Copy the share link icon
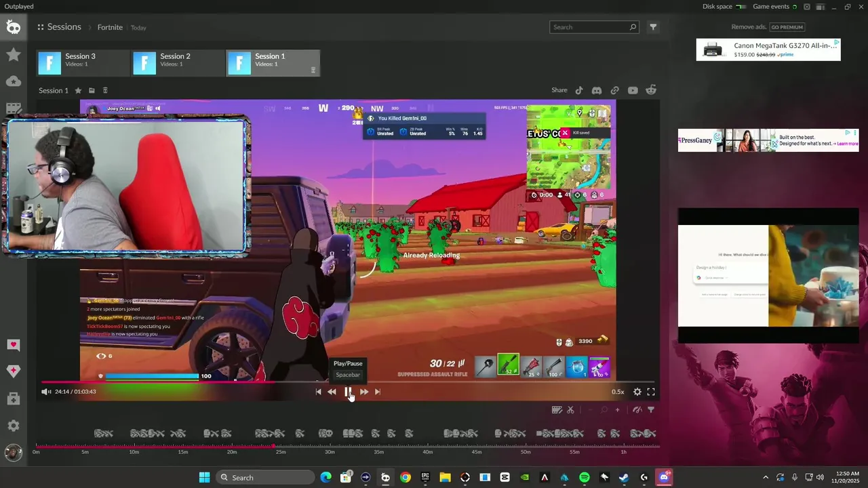Screen dimensions: 868x488 tap(614, 90)
